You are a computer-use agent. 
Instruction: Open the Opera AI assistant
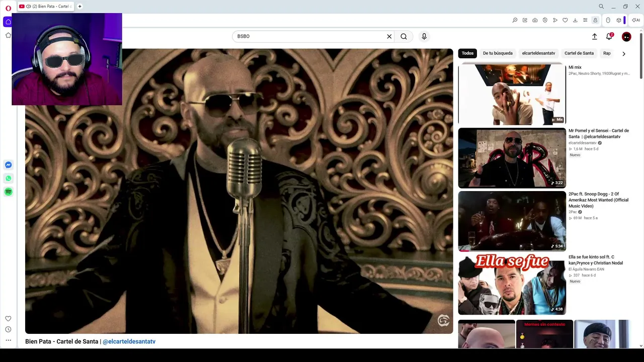click(x=636, y=20)
